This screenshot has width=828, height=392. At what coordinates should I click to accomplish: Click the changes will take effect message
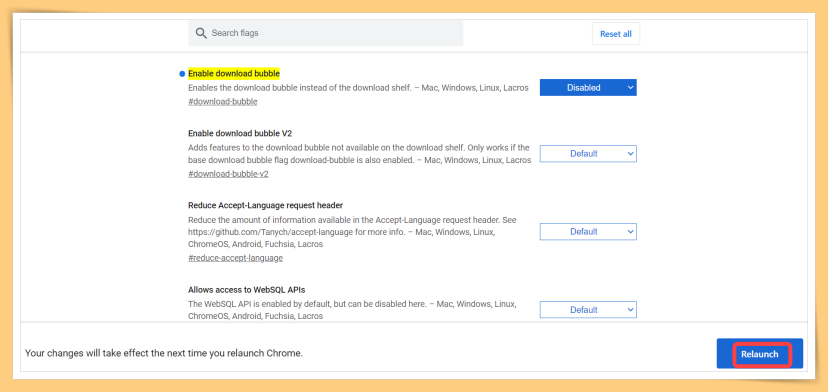pos(164,353)
